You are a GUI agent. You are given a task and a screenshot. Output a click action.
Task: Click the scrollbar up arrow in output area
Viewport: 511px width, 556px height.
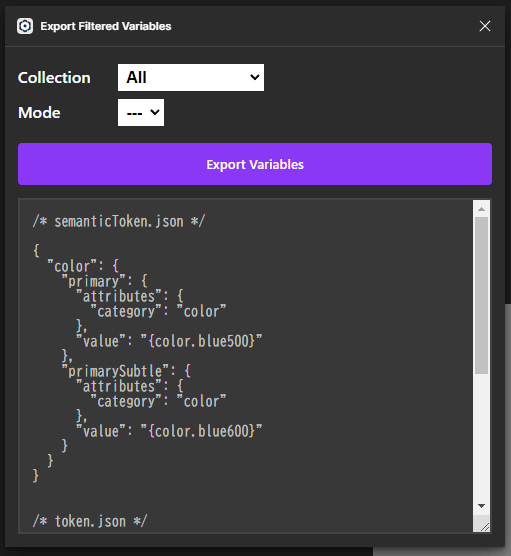[481, 209]
